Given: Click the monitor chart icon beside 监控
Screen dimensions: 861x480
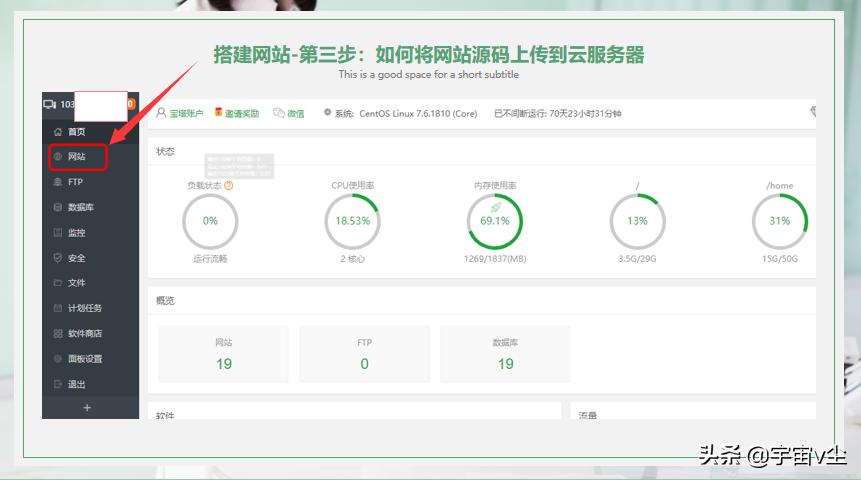Looking at the screenshot, I should click(x=58, y=232).
